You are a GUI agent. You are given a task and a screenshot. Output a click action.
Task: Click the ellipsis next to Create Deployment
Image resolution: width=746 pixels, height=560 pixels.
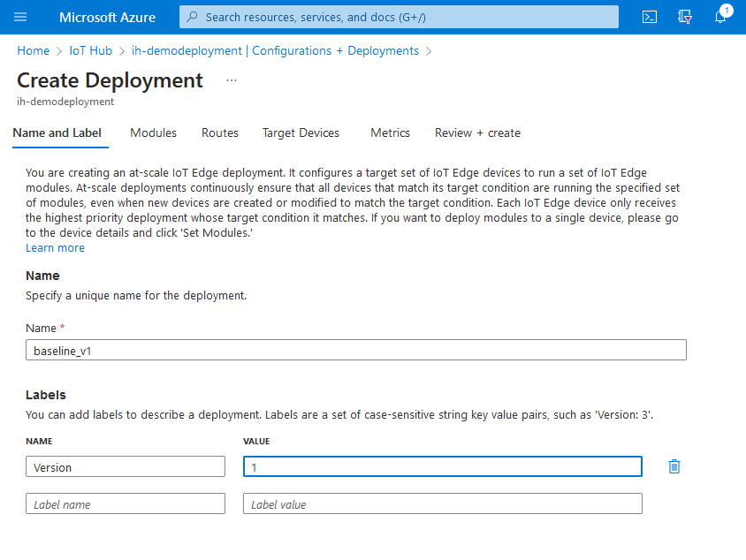(x=232, y=80)
